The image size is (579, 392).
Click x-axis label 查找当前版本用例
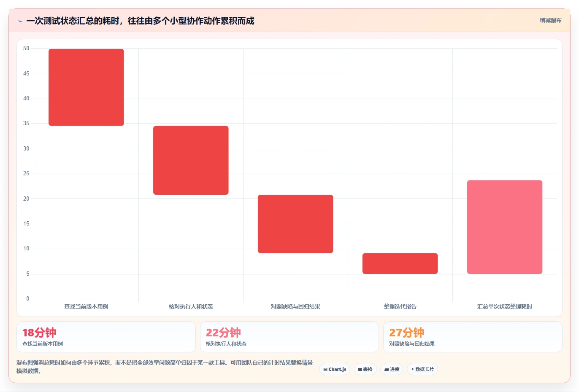click(x=86, y=306)
